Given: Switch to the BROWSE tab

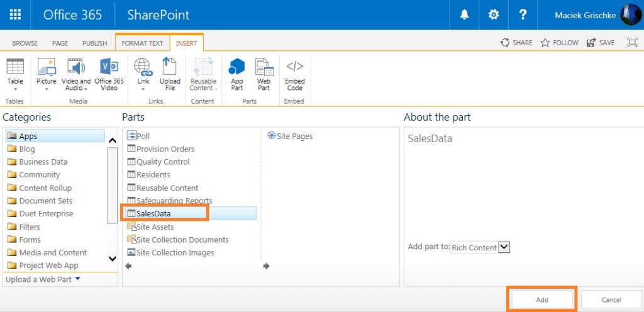Looking at the screenshot, I should [25, 43].
